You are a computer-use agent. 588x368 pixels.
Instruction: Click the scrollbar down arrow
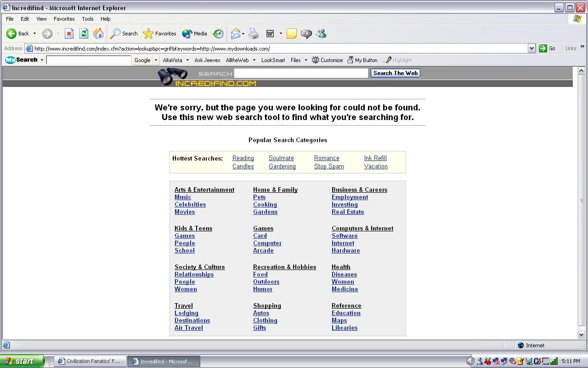point(581,335)
